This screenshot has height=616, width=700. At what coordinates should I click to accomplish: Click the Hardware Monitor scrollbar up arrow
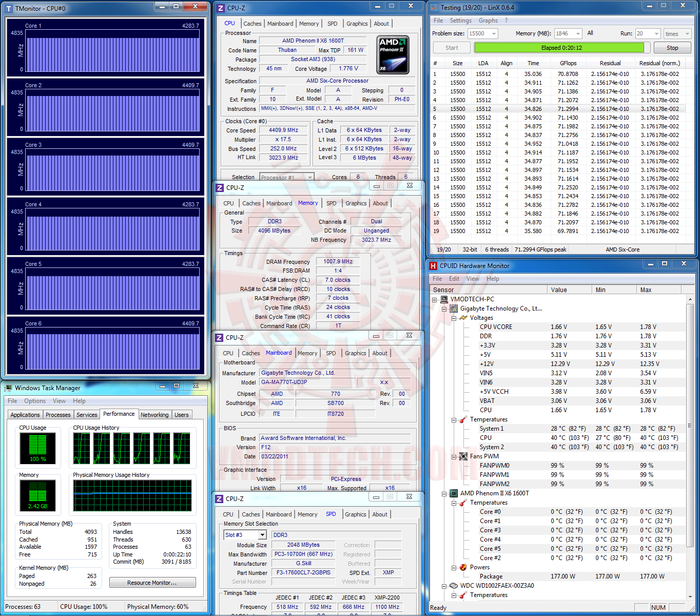click(x=690, y=299)
